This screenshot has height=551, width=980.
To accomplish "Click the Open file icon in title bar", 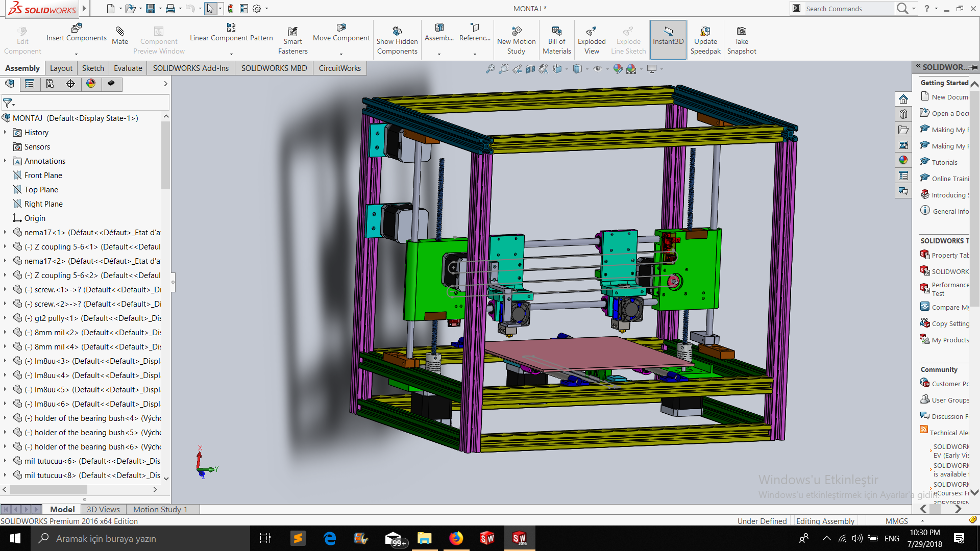I will (x=130, y=9).
